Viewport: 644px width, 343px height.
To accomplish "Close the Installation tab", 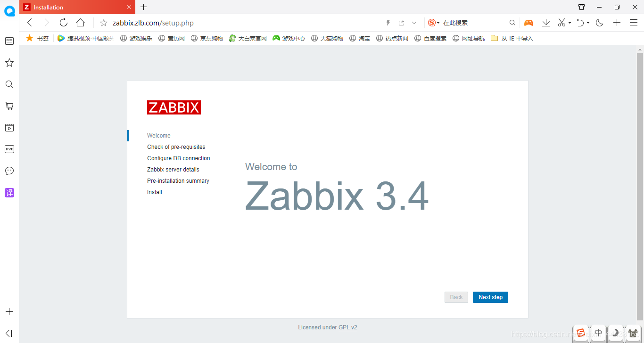I will pyautogui.click(x=130, y=7).
